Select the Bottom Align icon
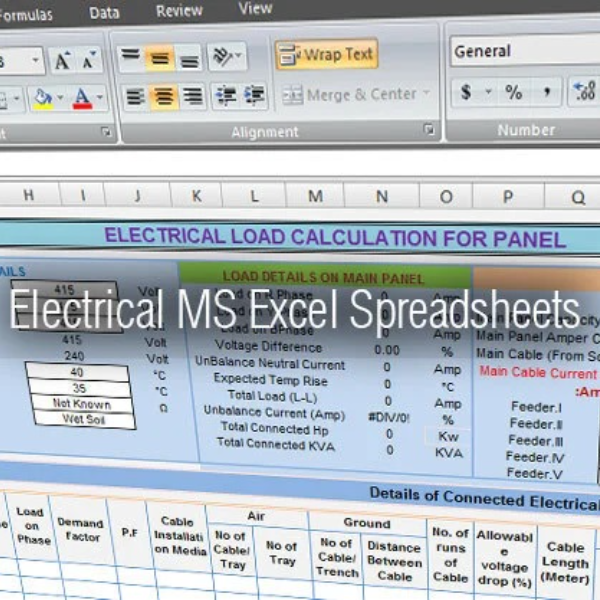The width and height of the screenshot is (600, 600). click(x=189, y=59)
